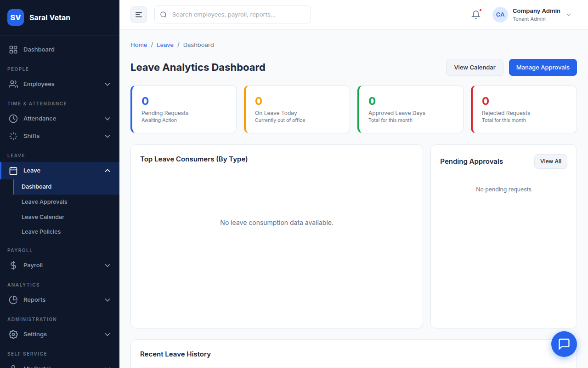This screenshot has height=368, width=588.
Task: Expand the Shifts chevron
Action: point(107,136)
